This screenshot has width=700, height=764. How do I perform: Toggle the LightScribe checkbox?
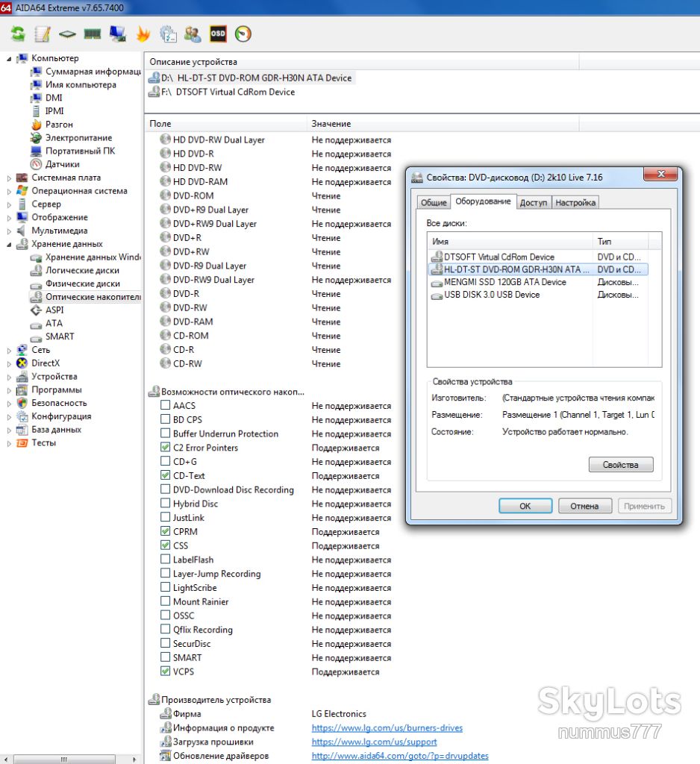(x=165, y=587)
